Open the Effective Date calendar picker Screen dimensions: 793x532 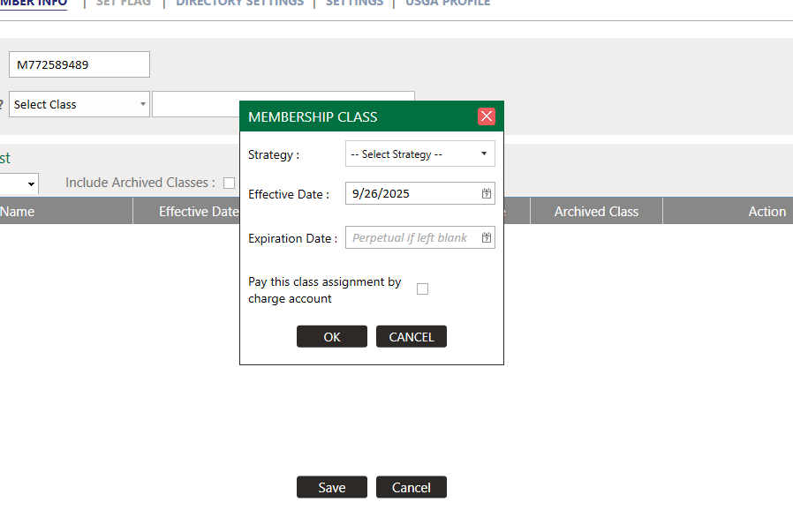[487, 194]
